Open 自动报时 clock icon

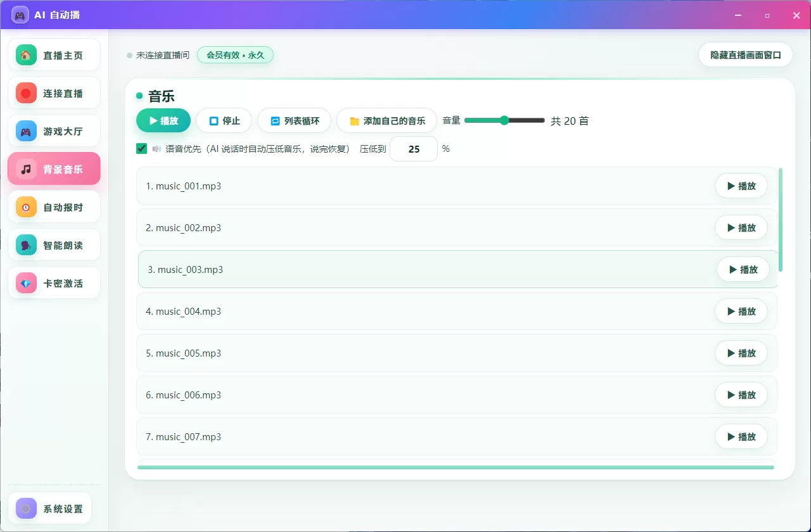click(26, 207)
